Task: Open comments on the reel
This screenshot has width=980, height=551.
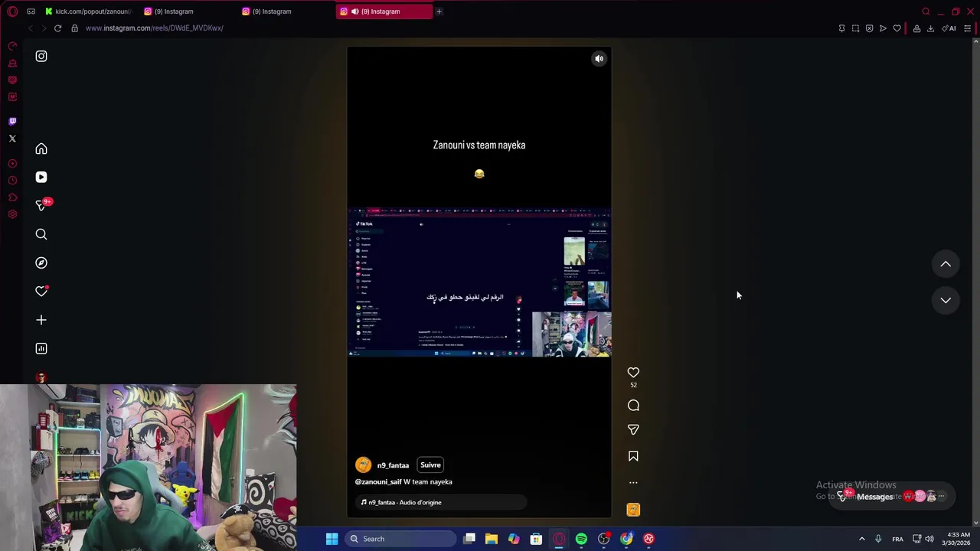Action: click(x=633, y=406)
